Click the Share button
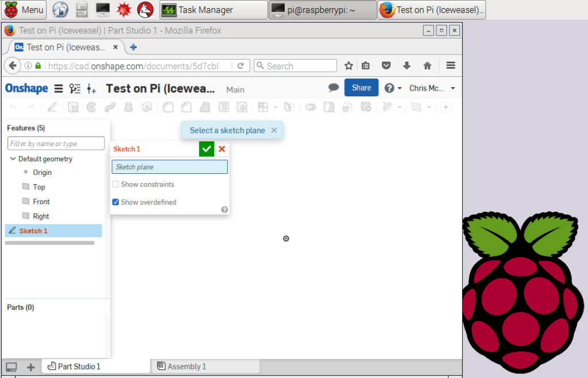 coord(361,88)
